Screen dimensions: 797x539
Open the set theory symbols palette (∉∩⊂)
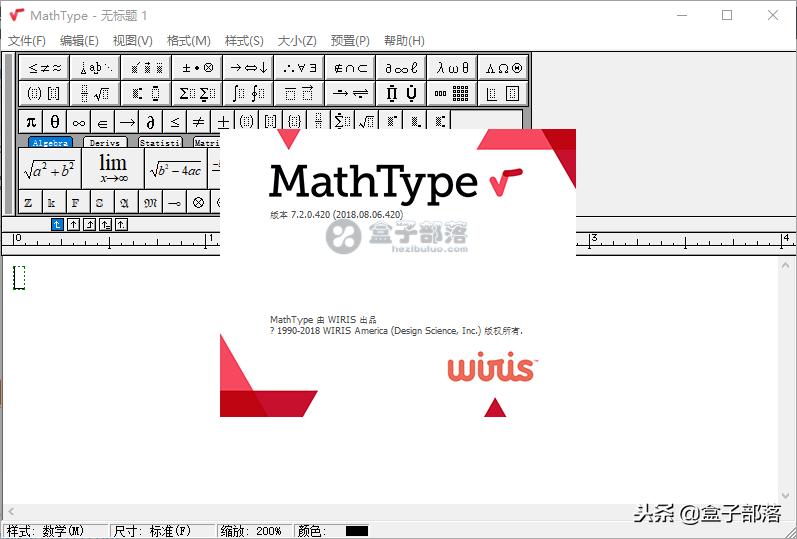click(350, 68)
